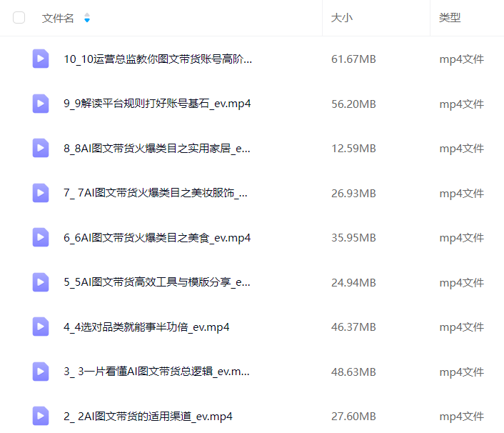Click video icon for 7_7AI 美妆服饰 file

tap(41, 193)
